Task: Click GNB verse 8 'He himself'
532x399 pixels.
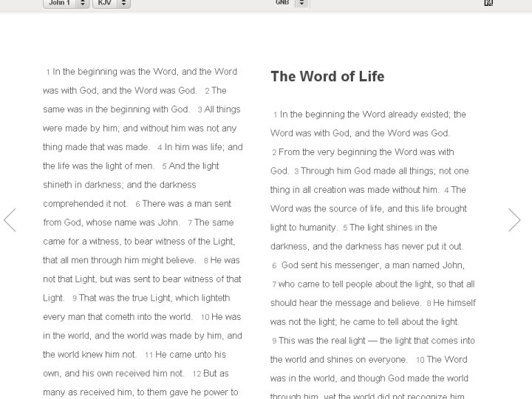Action: pyautogui.click(x=454, y=303)
